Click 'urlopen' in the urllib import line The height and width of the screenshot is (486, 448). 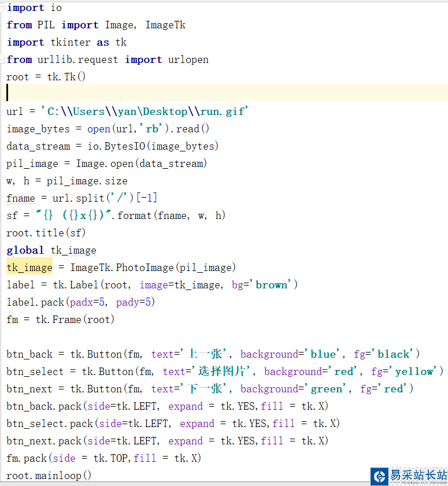pos(188,60)
